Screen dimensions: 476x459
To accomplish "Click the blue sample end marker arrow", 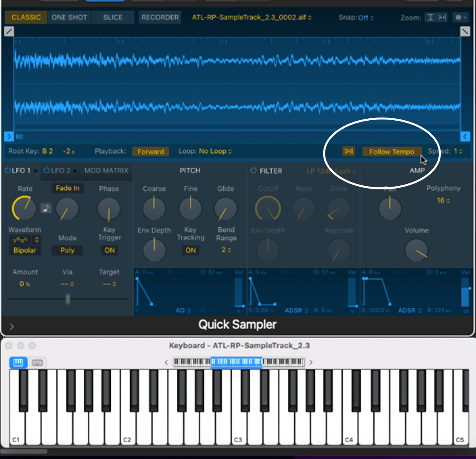I will [465, 136].
